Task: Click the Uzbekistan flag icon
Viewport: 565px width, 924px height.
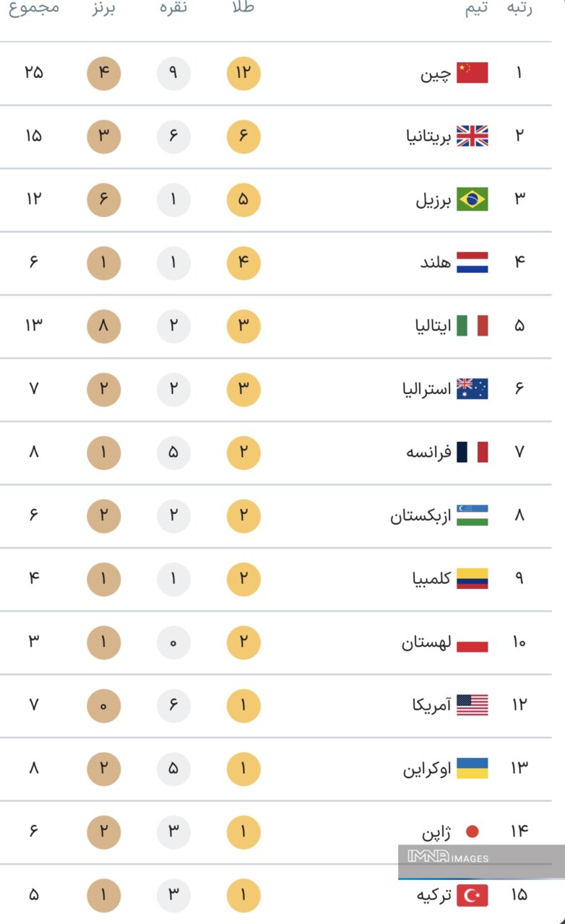Action: pos(472,515)
